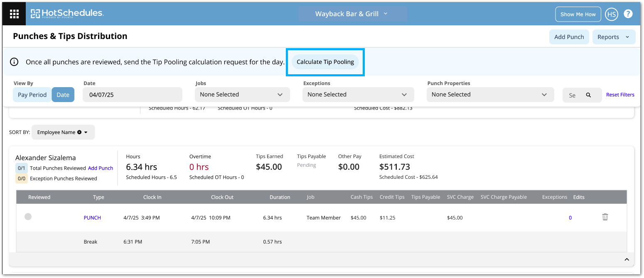The width and height of the screenshot is (644, 278).
Task: Click the Reset Filters link
Action: [620, 95]
